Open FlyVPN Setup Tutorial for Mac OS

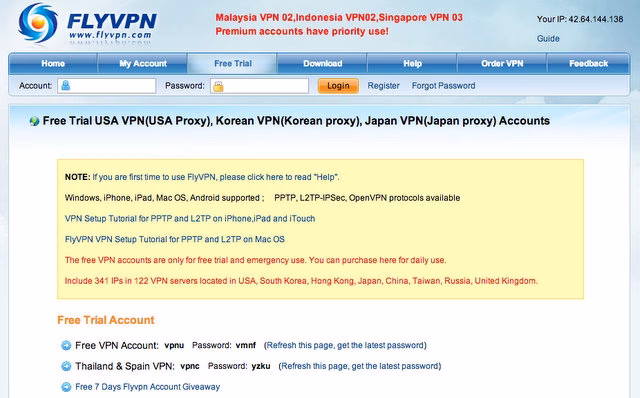175,239
